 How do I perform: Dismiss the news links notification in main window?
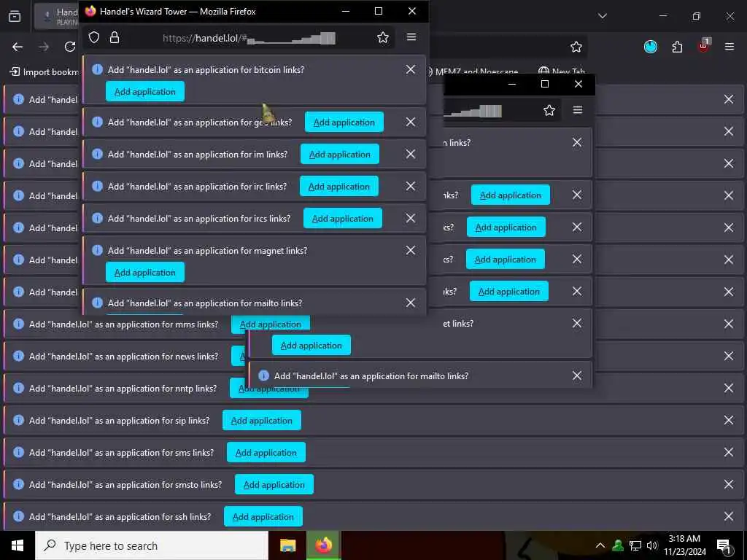pyautogui.click(x=729, y=356)
